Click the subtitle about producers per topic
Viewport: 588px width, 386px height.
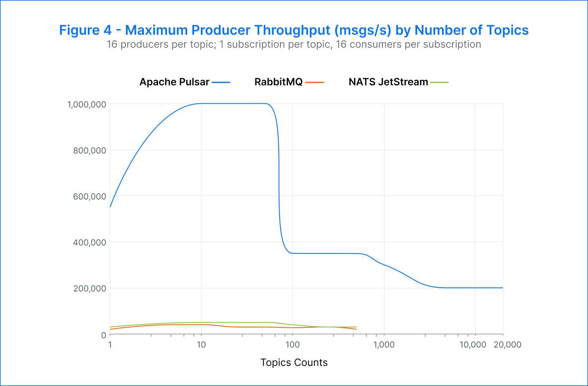(294, 44)
